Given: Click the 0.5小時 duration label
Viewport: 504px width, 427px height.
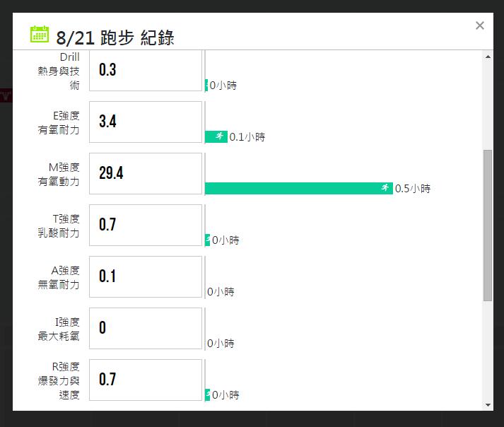Looking at the screenshot, I should pos(412,189).
